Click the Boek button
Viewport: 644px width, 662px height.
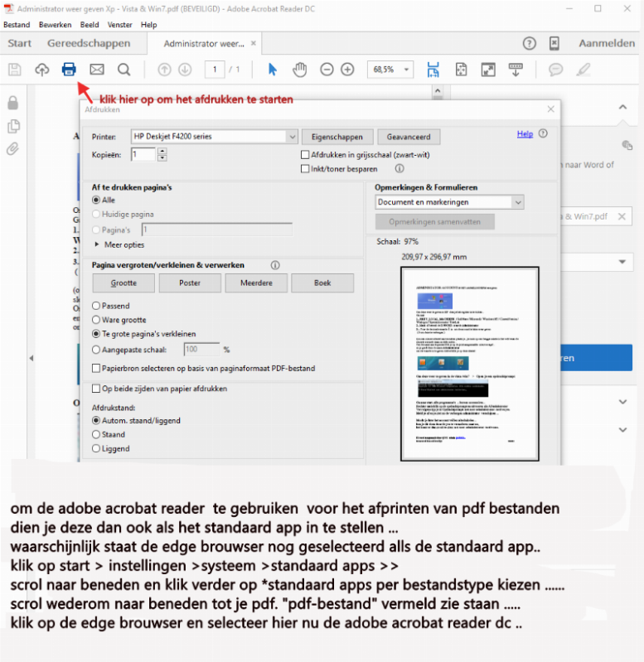(322, 283)
